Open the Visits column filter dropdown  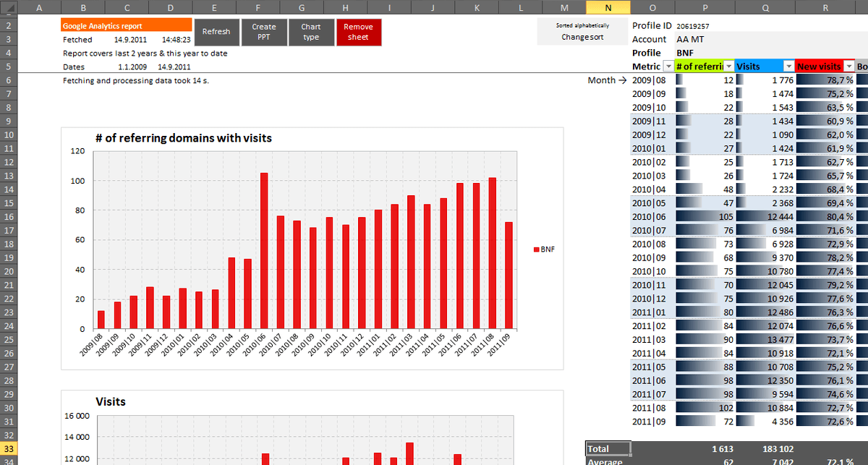pos(789,67)
